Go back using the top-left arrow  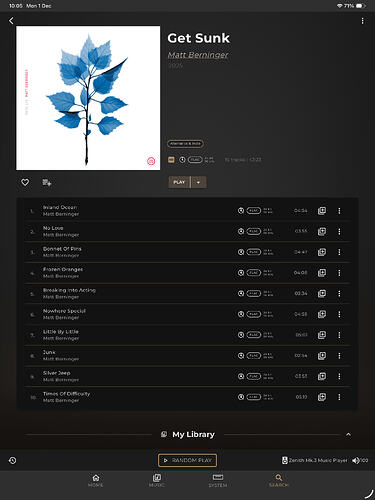pyautogui.click(x=11, y=21)
